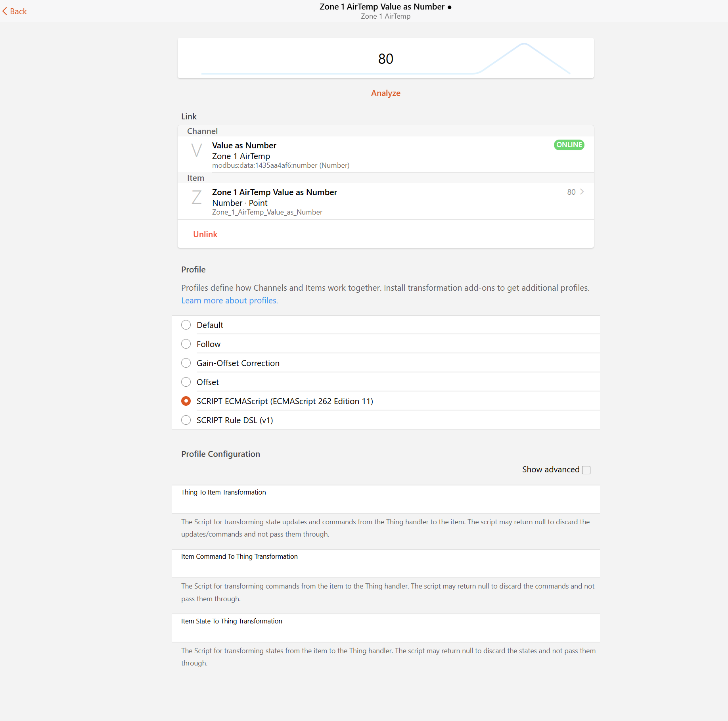
Task: Choose SCRIPT Rule DSL (v1) profile
Action: (186, 420)
